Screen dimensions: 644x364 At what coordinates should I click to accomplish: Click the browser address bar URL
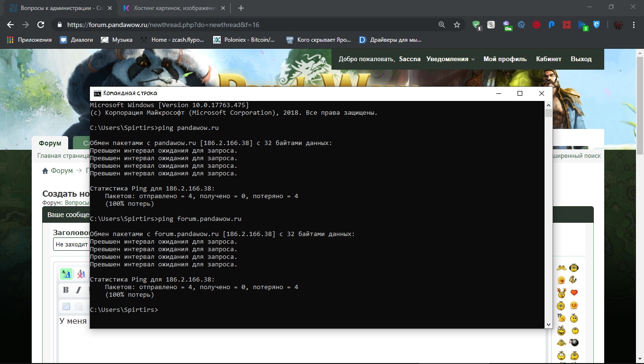point(163,25)
